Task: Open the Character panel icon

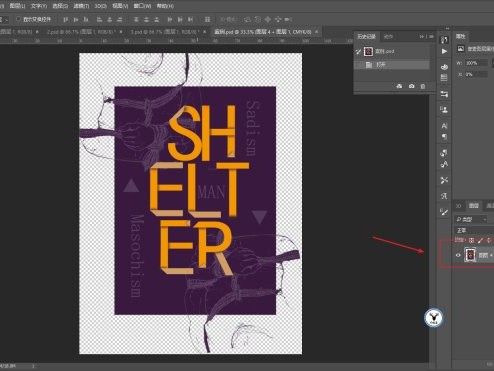Action: click(444, 125)
